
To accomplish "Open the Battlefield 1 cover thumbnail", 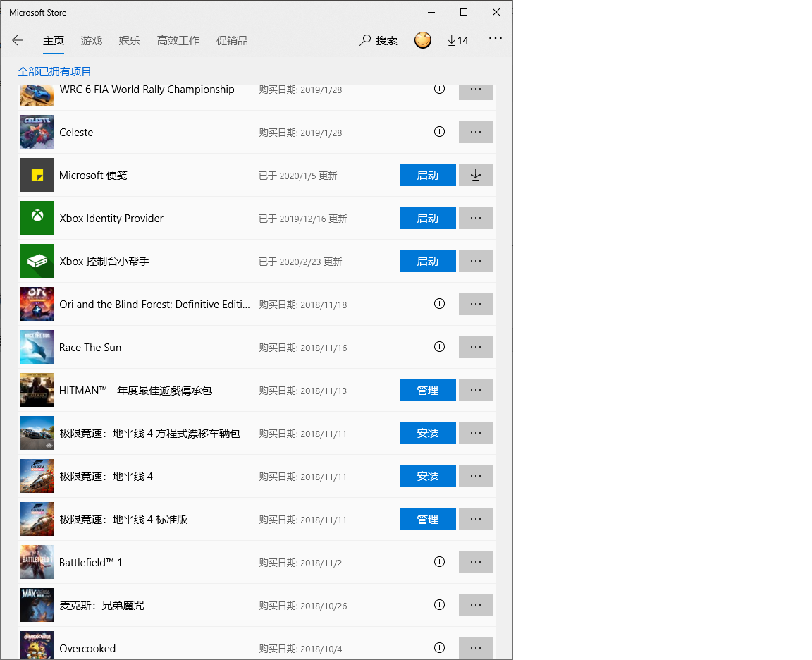I will pyautogui.click(x=37, y=562).
